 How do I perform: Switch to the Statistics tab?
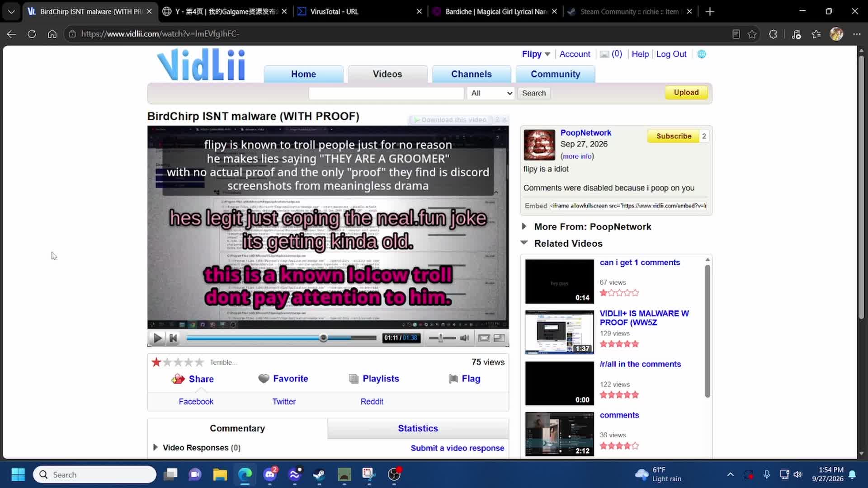coord(418,428)
